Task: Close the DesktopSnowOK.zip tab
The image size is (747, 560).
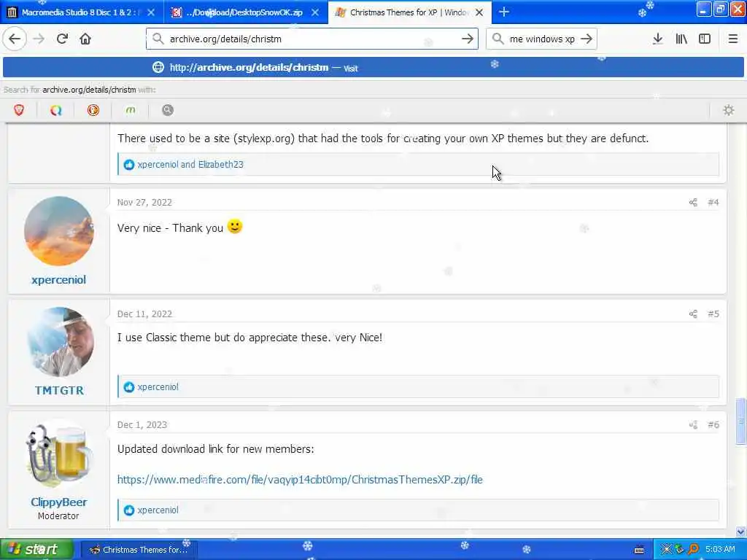Action: pos(315,12)
